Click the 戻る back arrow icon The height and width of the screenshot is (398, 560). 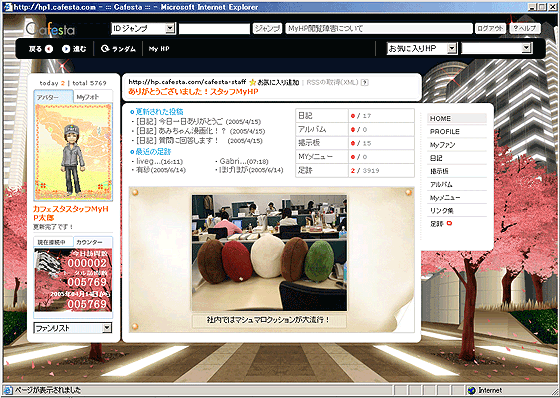tap(49, 49)
